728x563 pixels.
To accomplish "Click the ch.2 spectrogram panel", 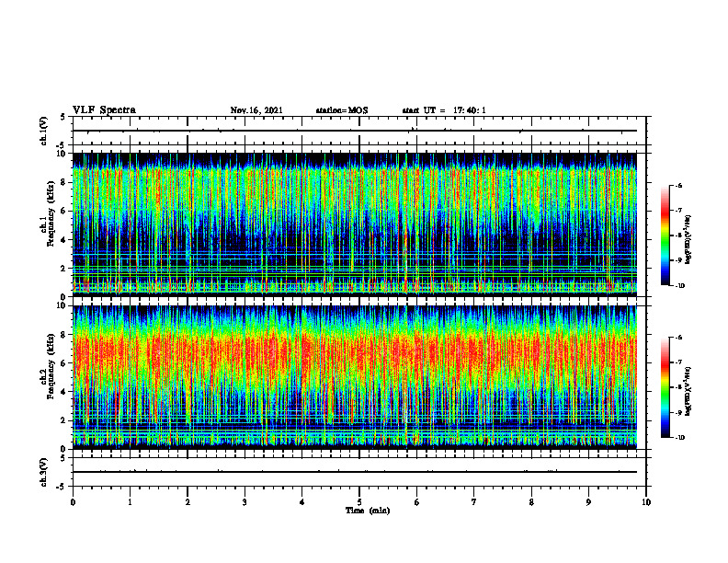I will point(355,377).
